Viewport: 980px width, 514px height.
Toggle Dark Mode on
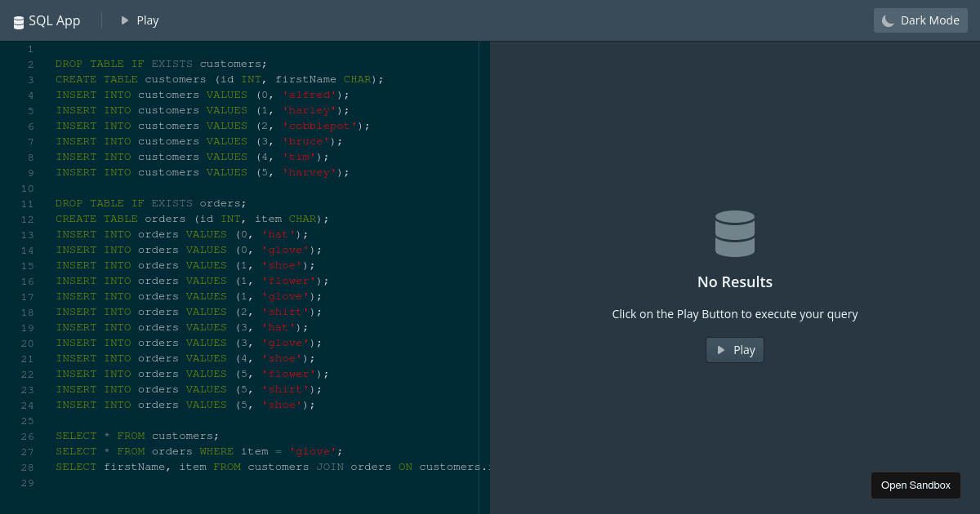[920, 20]
